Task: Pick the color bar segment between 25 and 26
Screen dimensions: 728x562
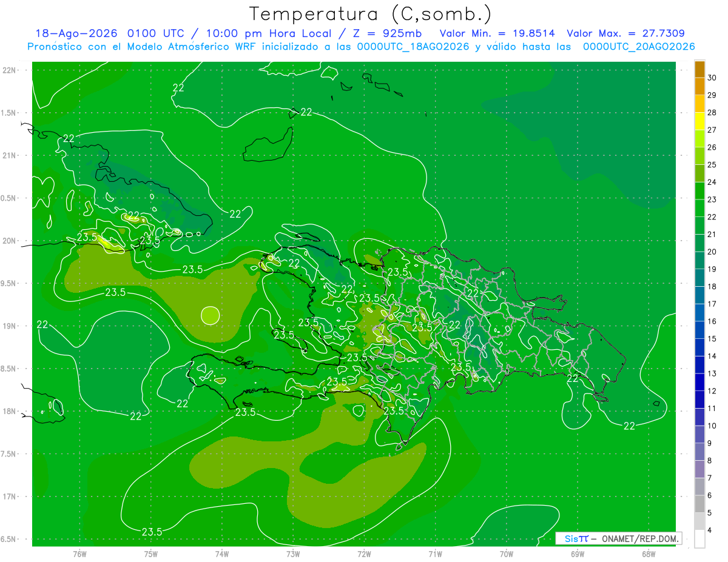Action: pos(699,156)
